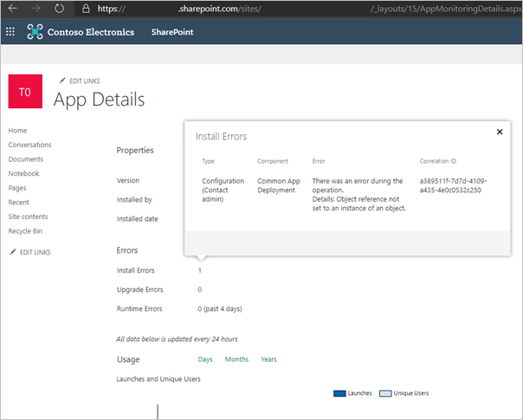Open Notebook in left navigation
Image resolution: width=523 pixels, height=420 pixels.
click(23, 173)
